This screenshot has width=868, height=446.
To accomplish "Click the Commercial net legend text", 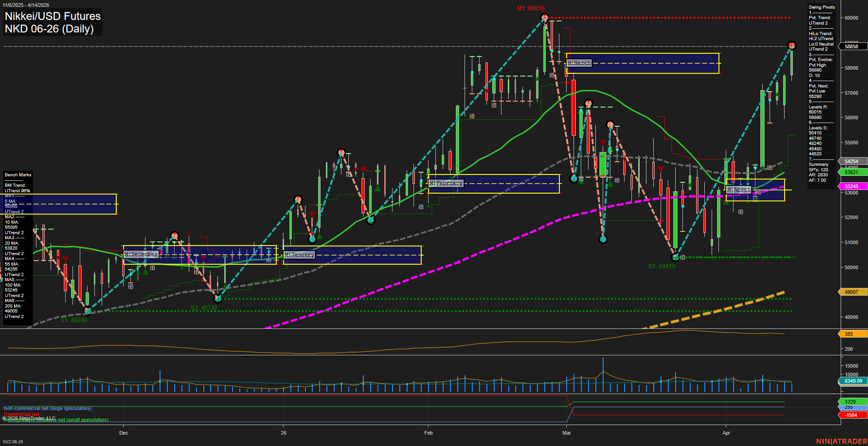I will coord(22,414).
